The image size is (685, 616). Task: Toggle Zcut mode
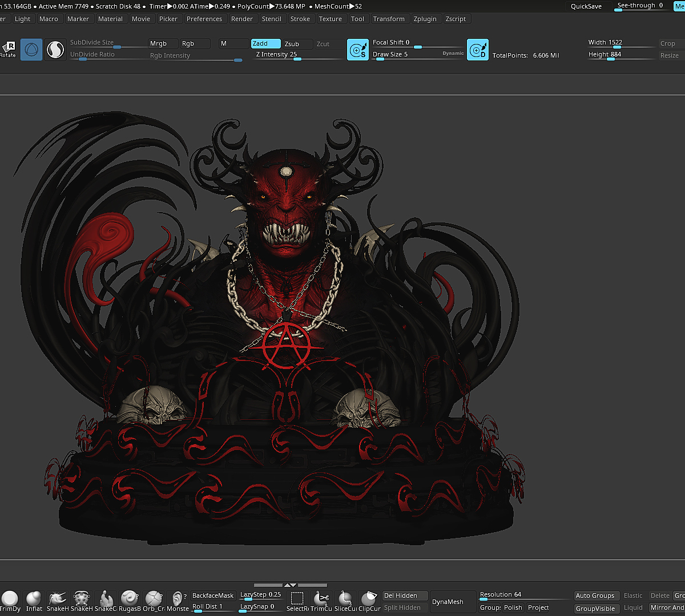click(x=329, y=44)
